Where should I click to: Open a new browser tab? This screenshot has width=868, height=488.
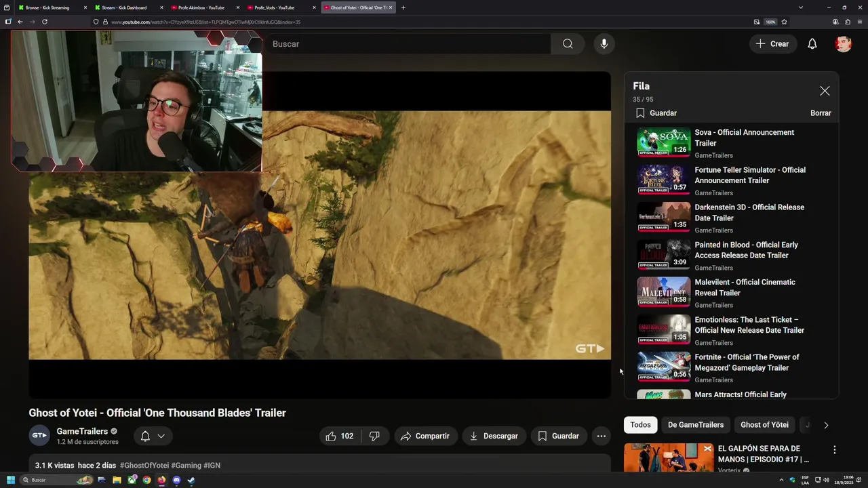click(403, 7)
